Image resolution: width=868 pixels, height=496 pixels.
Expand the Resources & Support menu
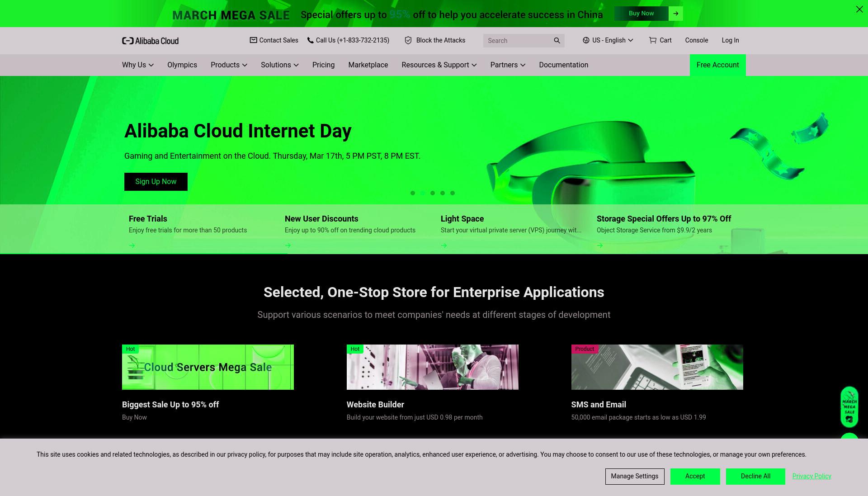pos(439,65)
